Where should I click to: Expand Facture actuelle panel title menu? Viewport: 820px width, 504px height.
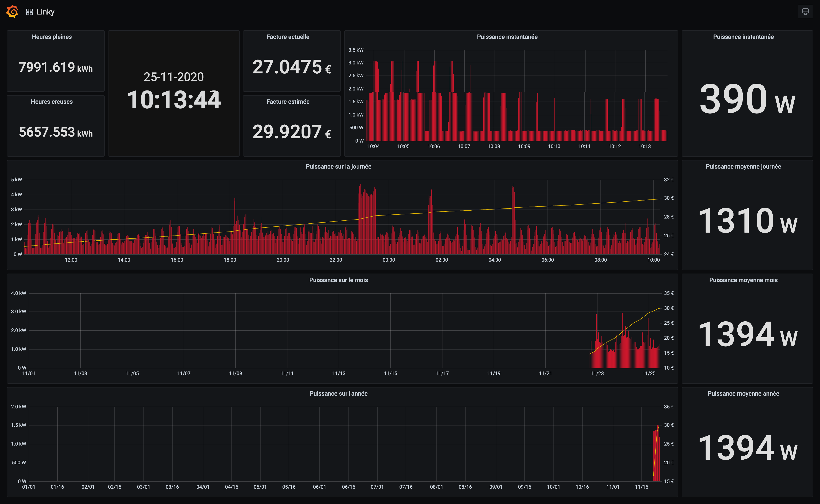(x=288, y=37)
